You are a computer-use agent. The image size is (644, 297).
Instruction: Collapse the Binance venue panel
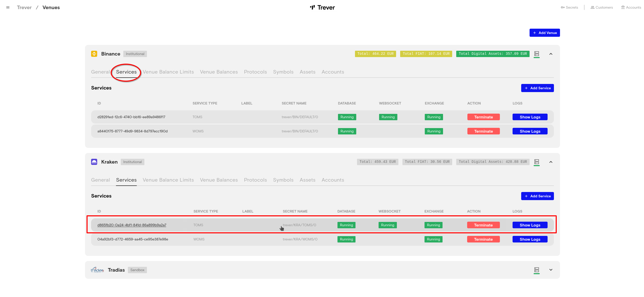[551, 54]
